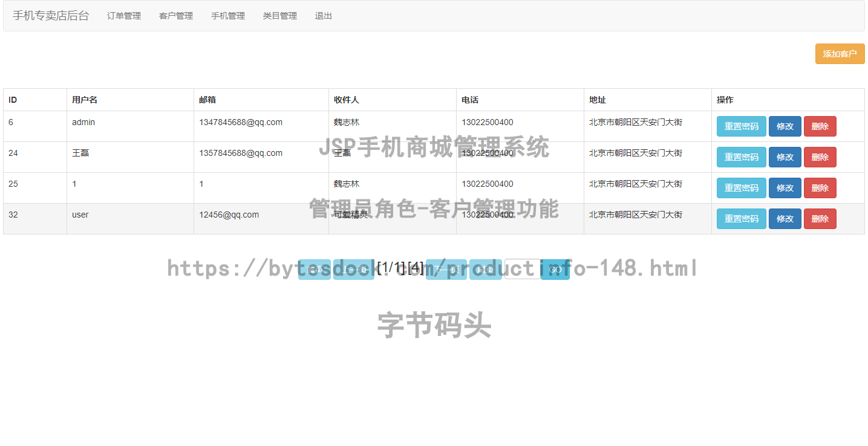This screenshot has height=446, width=868.
Task: Go to first page with 首页
Action: (x=315, y=270)
